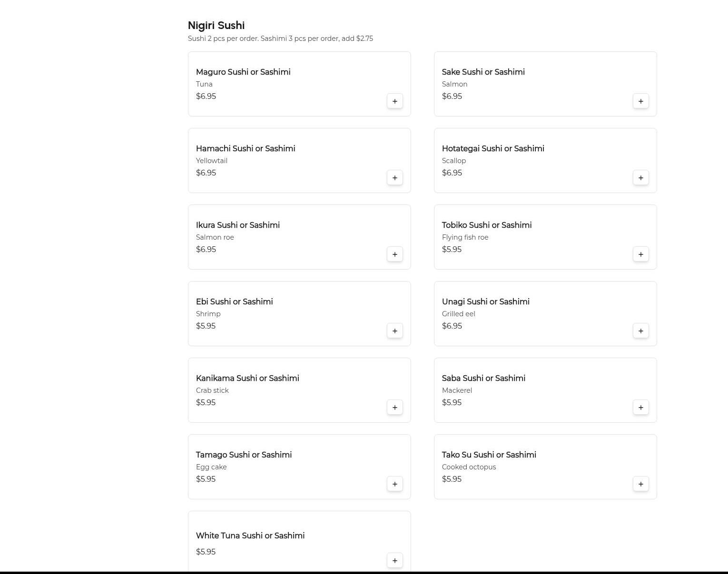The height and width of the screenshot is (574, 728).
Task: Add Sake Sushi or Sashimi to cart
Action: (640, 101)
